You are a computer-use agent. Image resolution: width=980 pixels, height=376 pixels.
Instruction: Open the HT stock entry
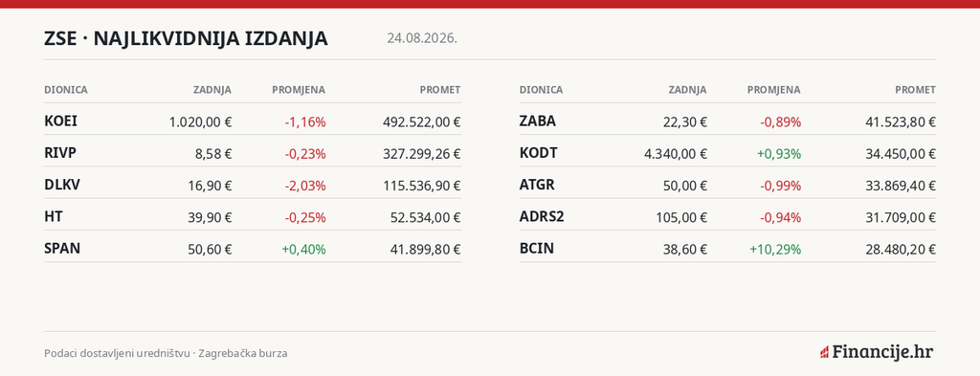coord(253,217)
